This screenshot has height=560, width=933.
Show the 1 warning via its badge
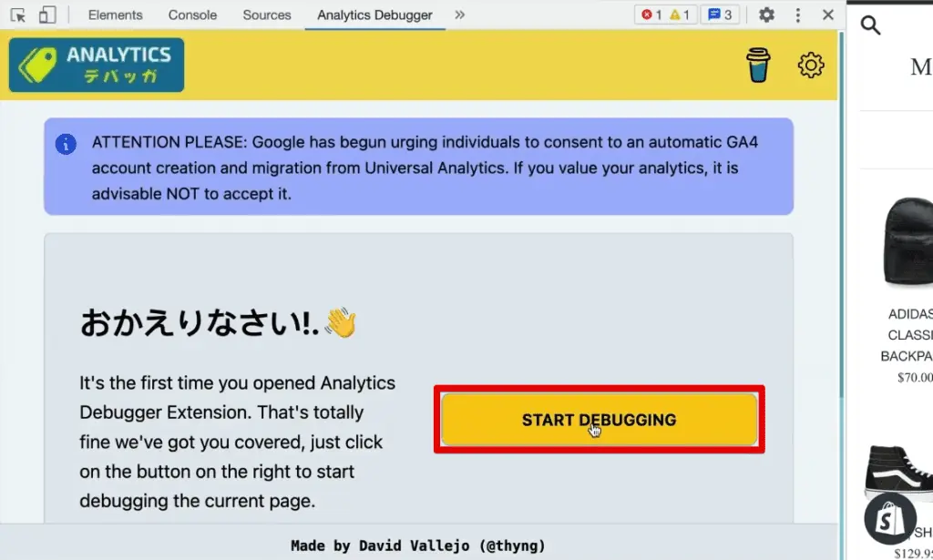(x=679, y=14)
